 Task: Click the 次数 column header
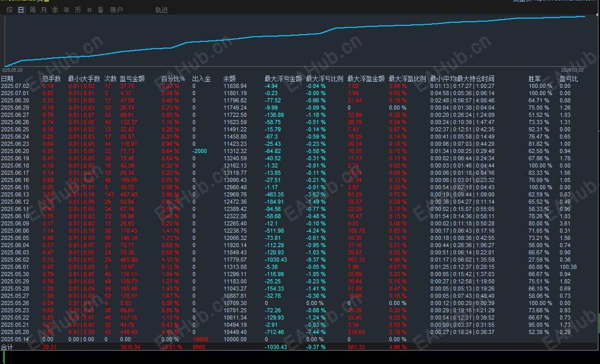tap(110, 79)
